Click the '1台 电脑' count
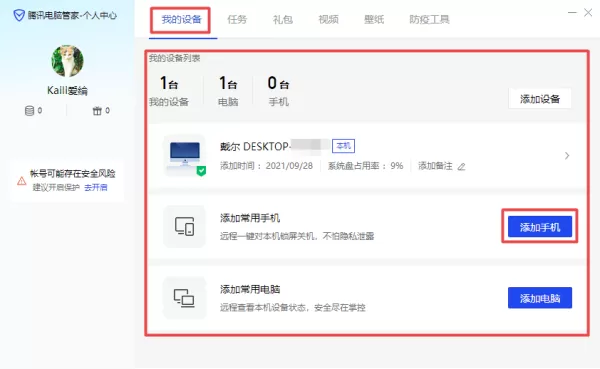600x369 pixels. tap(228, 91)
